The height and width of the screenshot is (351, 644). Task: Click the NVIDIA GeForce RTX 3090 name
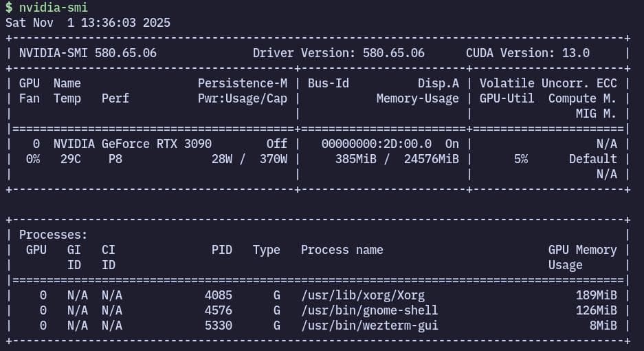tap(133, 144)
